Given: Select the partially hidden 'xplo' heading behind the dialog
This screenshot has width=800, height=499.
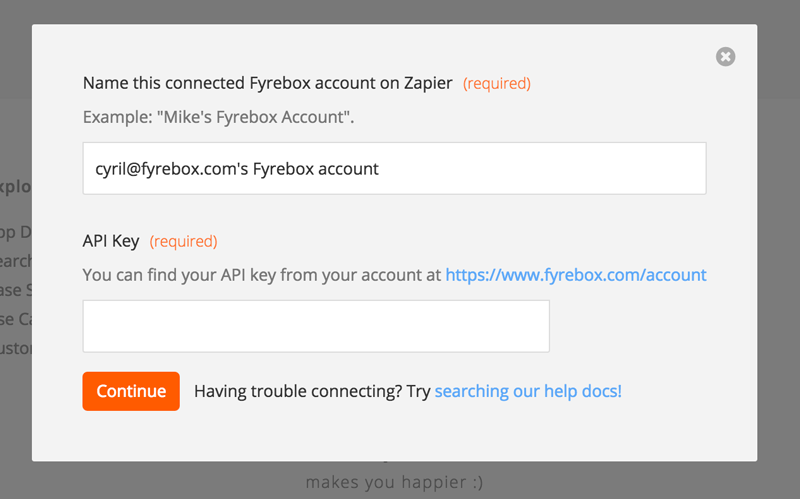Looking at the screenshot, I should [x=16, y=187].
